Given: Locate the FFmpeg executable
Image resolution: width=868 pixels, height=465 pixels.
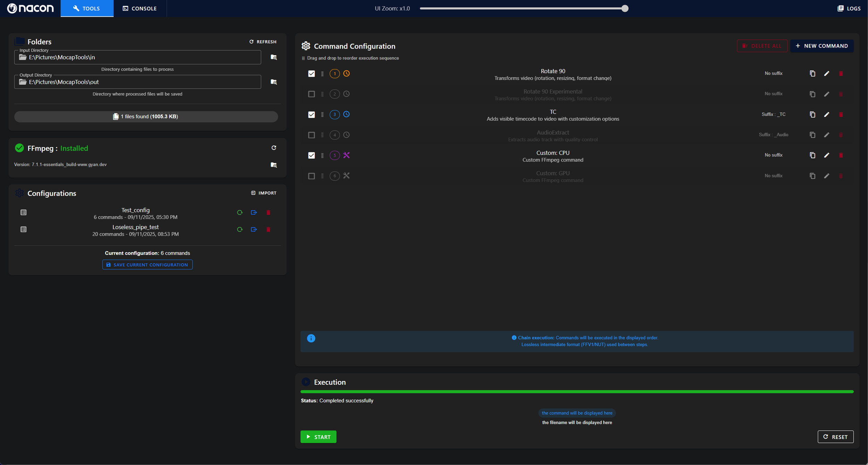Looking at the screenshot, I should [274, 165].
